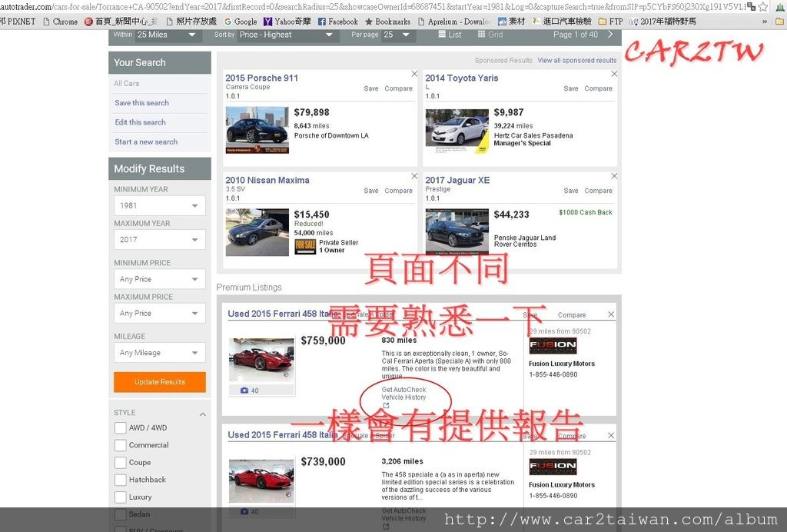This screenshot has width=787, height=532.
Task: Open the Minimum Price dropdown
Action: (160, 279)
